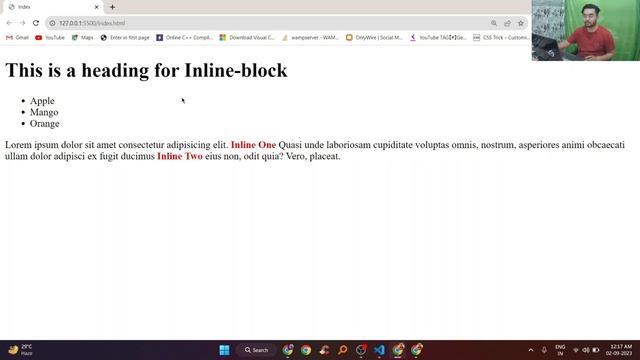Open a new tab with plus button
The width and height of the screenshot is (640, 360).
pyautogui.click(x=112, y=7)
